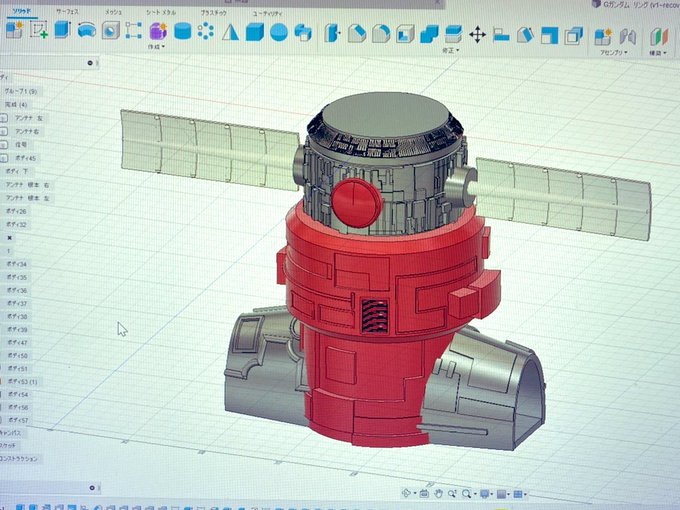This screenshot has height=510, width=680.
Task: Toggle visibility of アンテナ右
Action: (4, 131)
